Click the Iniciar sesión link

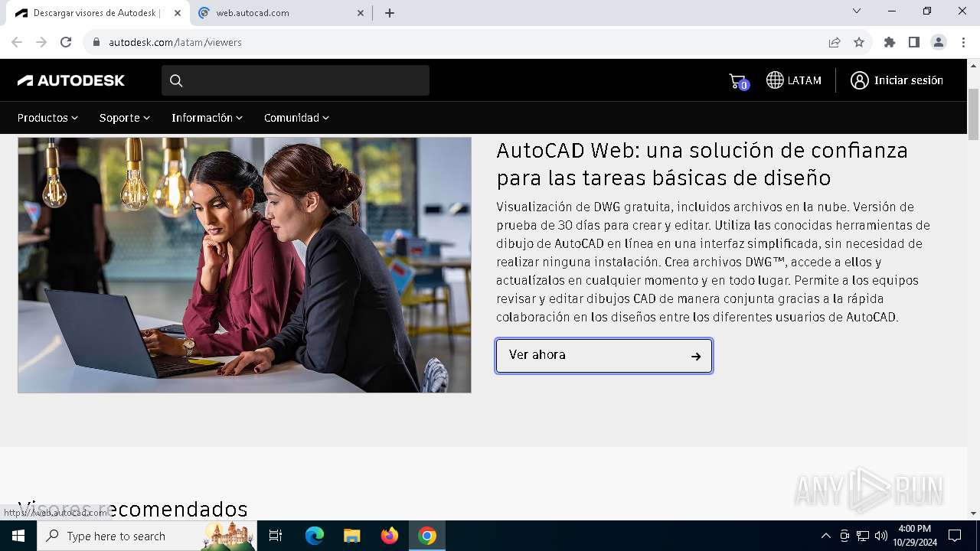[909, 80]
